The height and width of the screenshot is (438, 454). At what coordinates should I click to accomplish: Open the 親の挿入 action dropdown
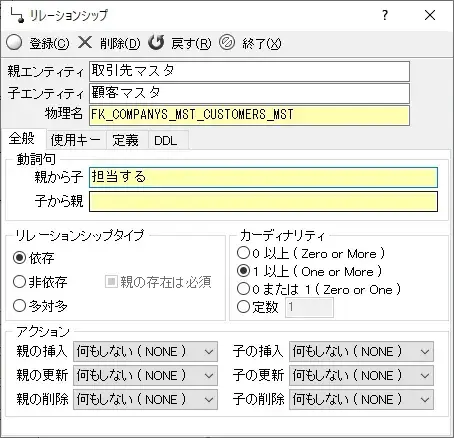point(145,351)
